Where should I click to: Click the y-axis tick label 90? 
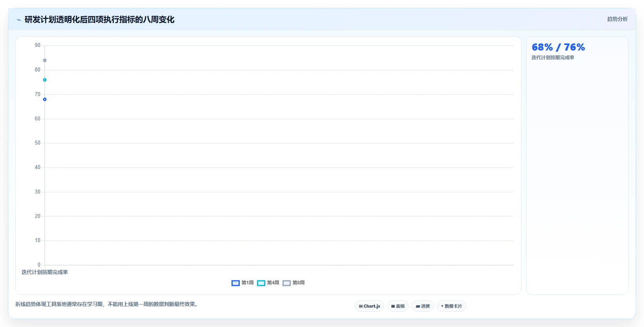pyautogui.click(x=37, y=45)
